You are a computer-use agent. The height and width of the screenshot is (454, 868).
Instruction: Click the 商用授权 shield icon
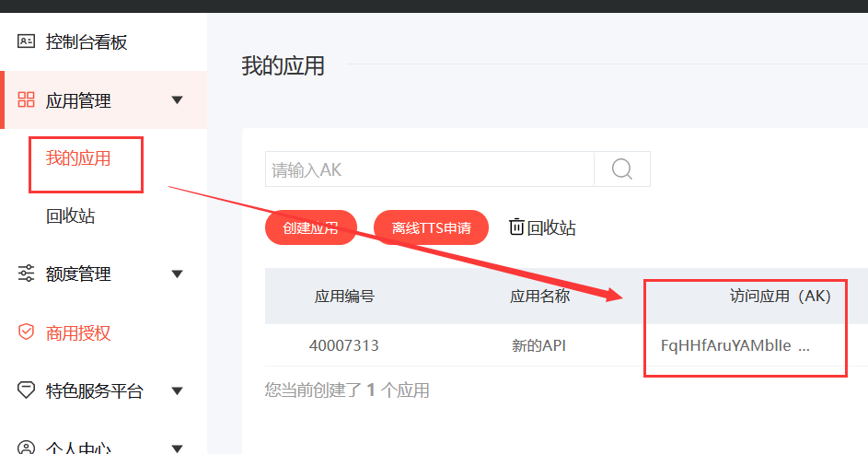click(26, 332)
